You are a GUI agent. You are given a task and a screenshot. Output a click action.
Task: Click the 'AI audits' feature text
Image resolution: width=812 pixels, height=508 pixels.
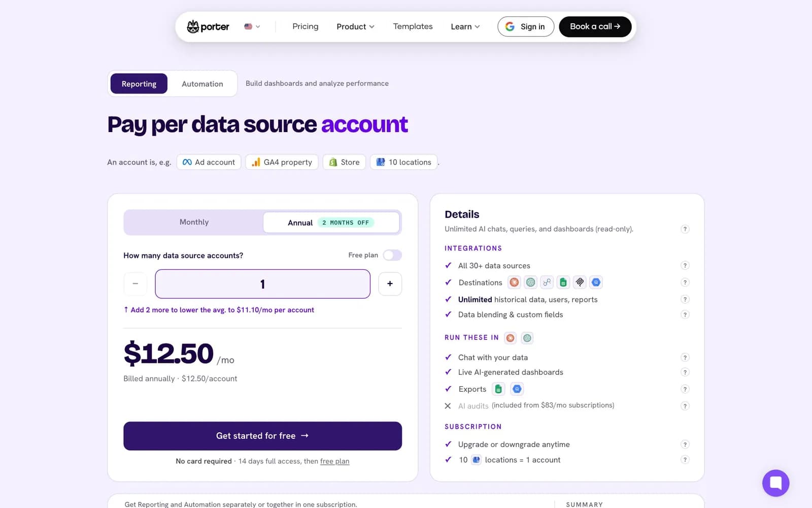[x=473, y=406]
